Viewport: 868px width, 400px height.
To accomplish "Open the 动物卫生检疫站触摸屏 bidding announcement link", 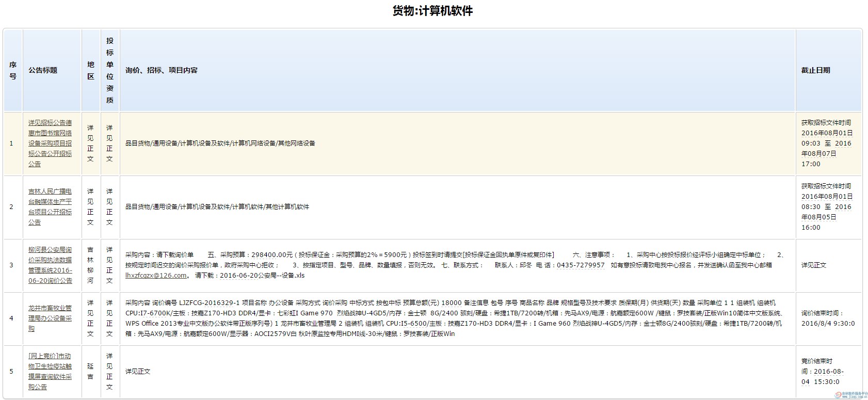I will point(50,372).
